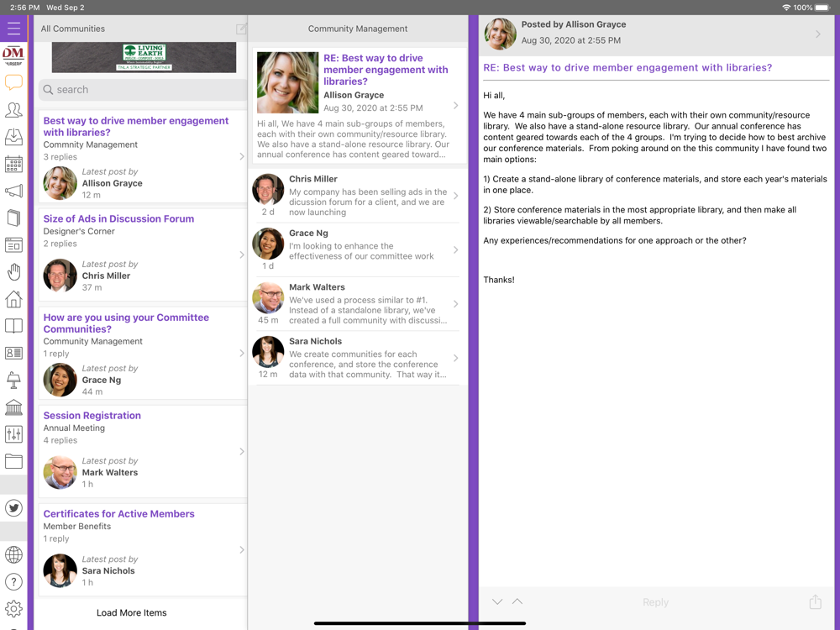Open the raised hand volunteer icon
The height and width of the screenshot is (630, 840).
13,272
